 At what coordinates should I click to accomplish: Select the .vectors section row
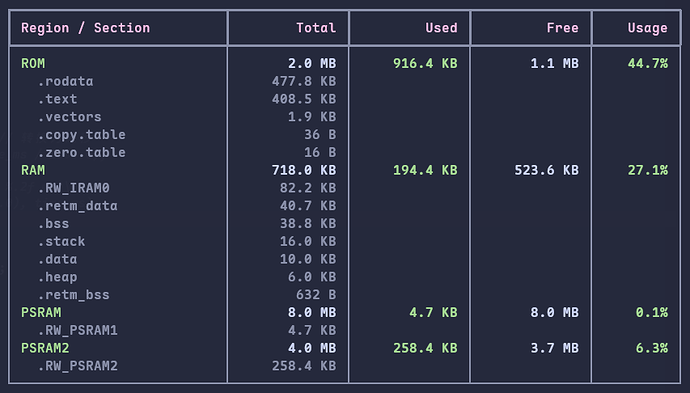click(x=70, y=117)
